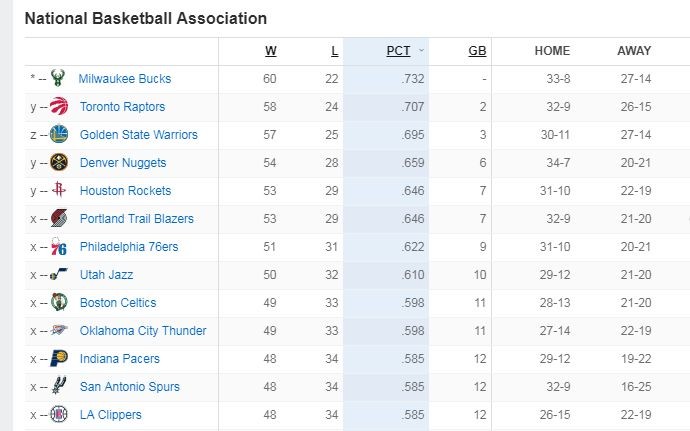Click the Portland Trail Blazers logo
Screen dimensions: 690x431
59,219
